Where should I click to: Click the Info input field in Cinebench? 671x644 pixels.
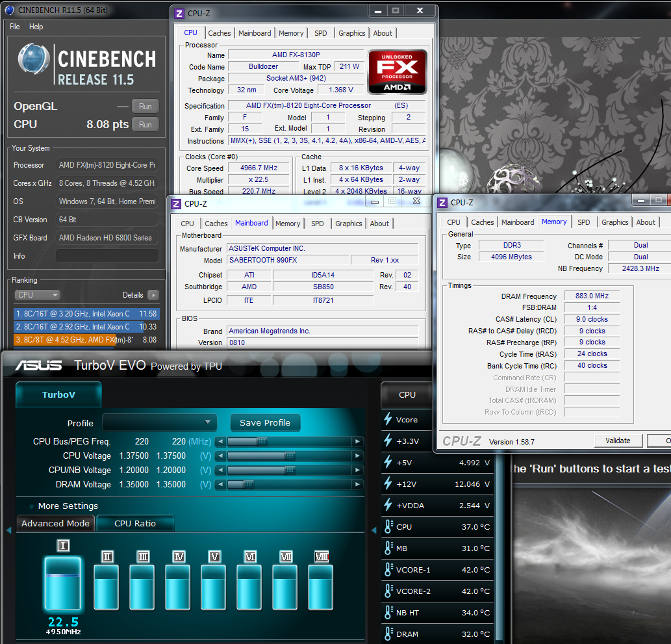(107, 256)
